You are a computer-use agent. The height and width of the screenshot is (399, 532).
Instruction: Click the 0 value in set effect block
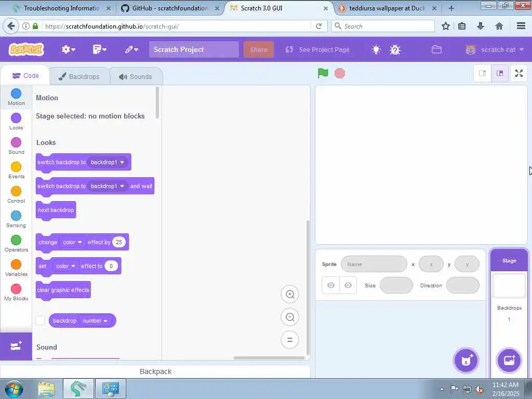tap(111, 266)
